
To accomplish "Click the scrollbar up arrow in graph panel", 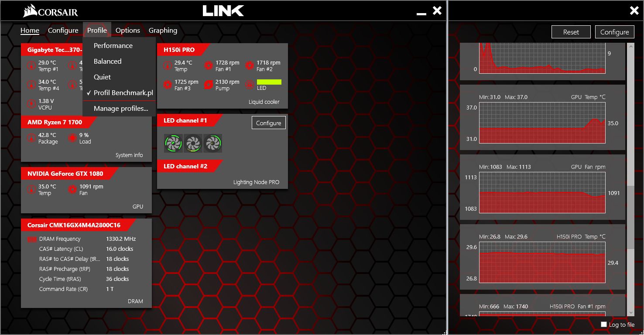I will click(x=630, y=45).
